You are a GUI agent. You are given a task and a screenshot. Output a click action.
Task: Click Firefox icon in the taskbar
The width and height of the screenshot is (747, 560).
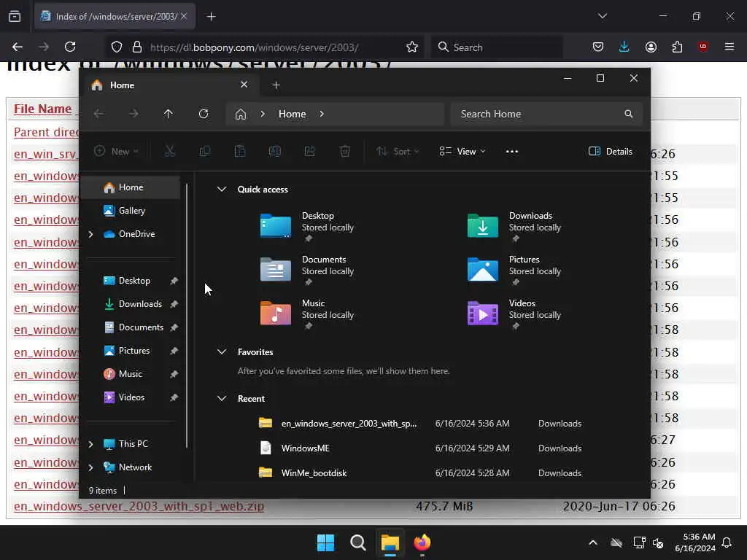coord(422,542)
